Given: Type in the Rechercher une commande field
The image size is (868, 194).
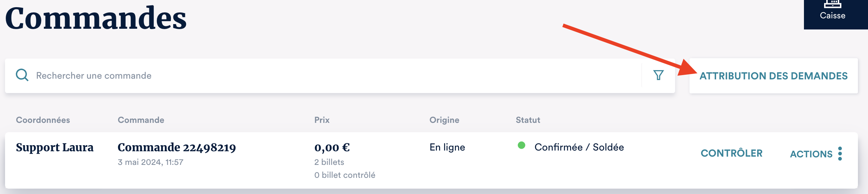Looking at the screenshot, I should [x=324, y=75].
